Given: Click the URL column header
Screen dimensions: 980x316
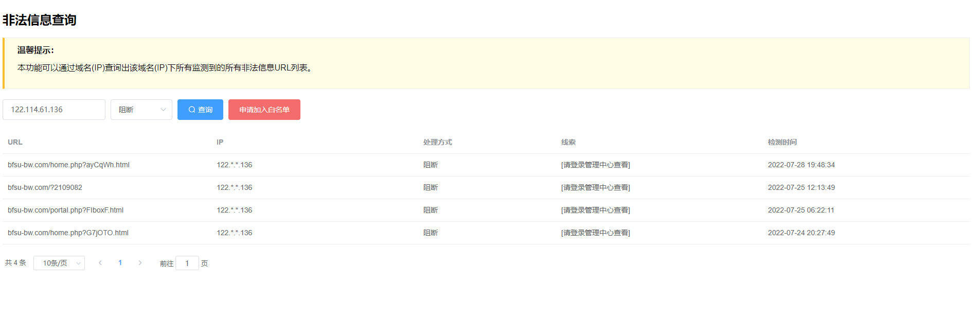Looking at the screenshot, I should 15,143.
